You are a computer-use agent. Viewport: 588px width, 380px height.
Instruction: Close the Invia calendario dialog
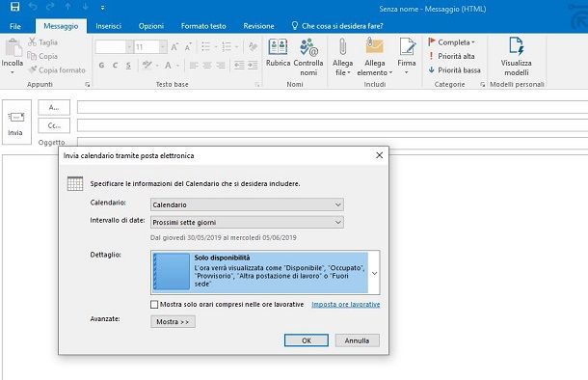point(379,155)
